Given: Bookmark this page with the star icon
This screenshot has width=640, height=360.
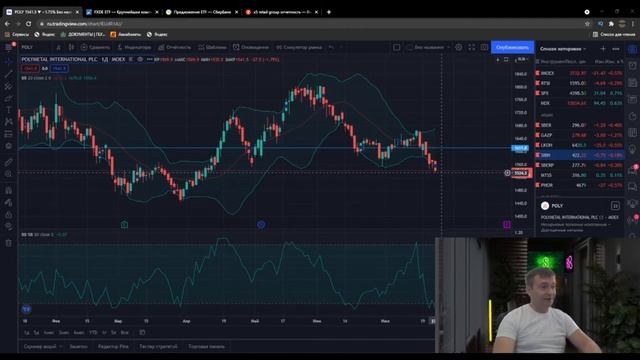Looking at the screenshot, I should tap(587, 24).
